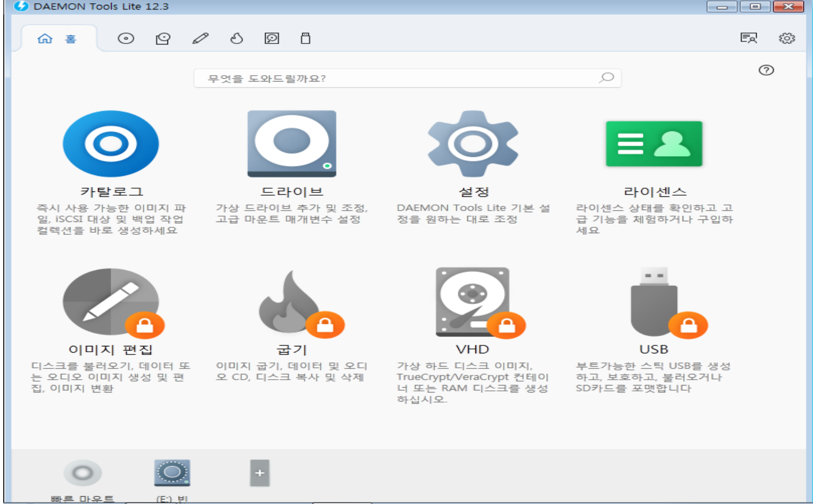Click the USB title text
This screenshot has height=504, width=813.
tap(654, 350)
